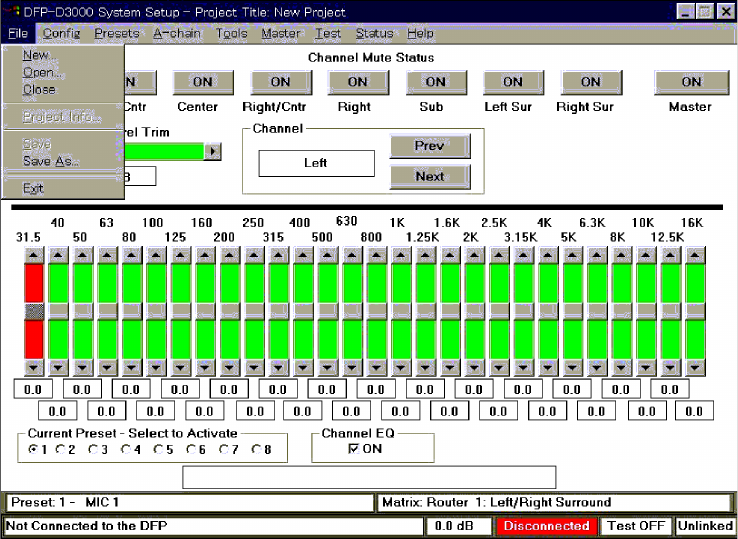Click the red 31.5 Hz EQ slider handle
The image size is (738, 539).
click(x=34, y=311)
